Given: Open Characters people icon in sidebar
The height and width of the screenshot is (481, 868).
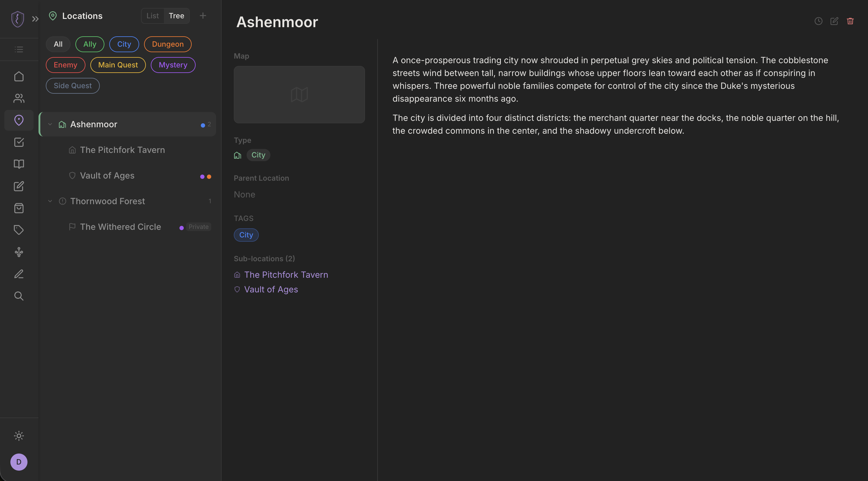Looking at the screenshot, I should pos(19,98).
